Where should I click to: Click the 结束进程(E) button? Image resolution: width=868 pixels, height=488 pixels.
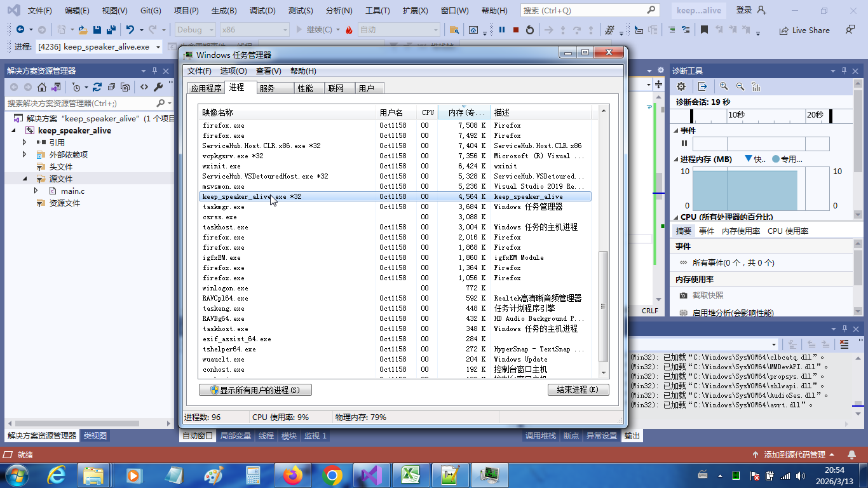[x=578, y=390]
